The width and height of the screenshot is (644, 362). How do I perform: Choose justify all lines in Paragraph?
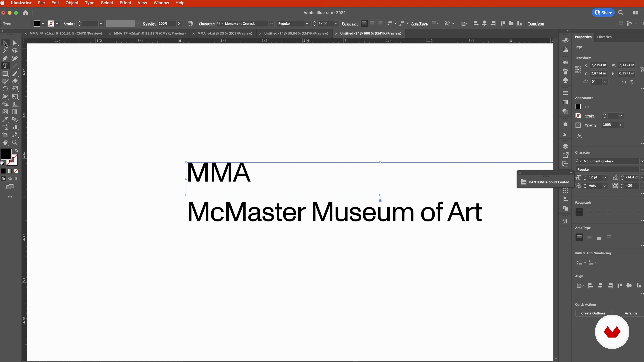pyautogui.click(x=639, y=212)
